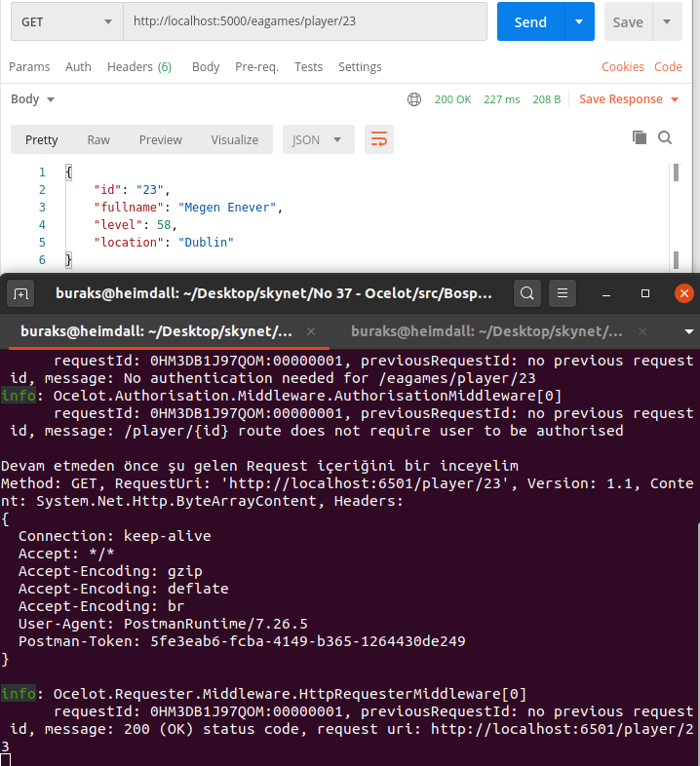Select the Visualize view mode
This screenshot has height=766, width=700.
[235, 139]
